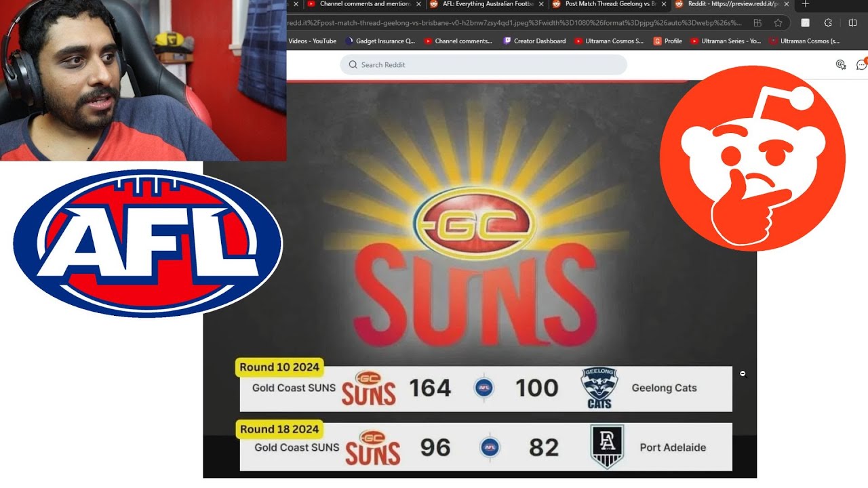The image size is (868, 488).
Task: Open the Channel comments bookmark
Action: coord(458,41)
